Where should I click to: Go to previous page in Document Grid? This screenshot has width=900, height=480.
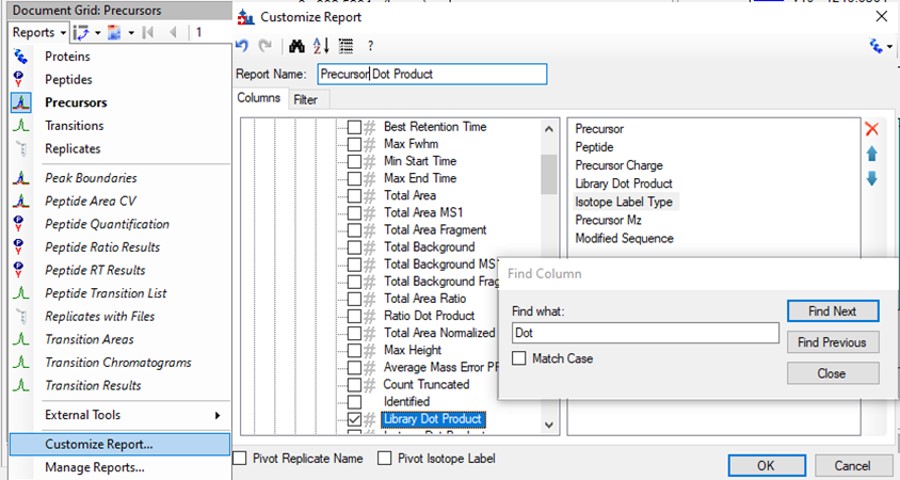[x=173, y=32]
